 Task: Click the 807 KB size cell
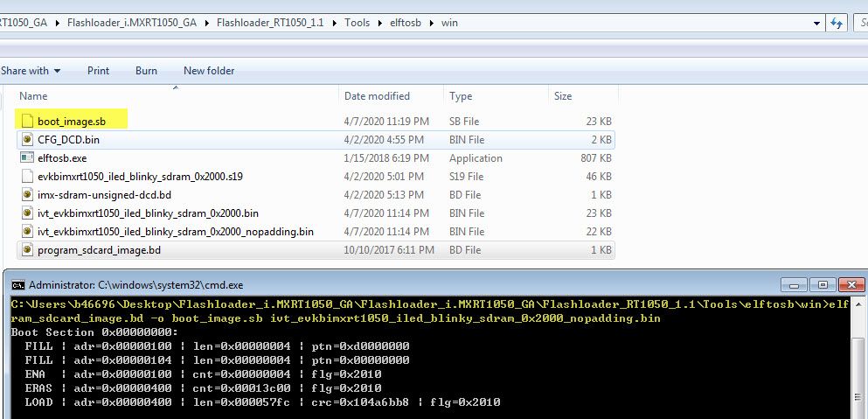[x=596, y=158]
